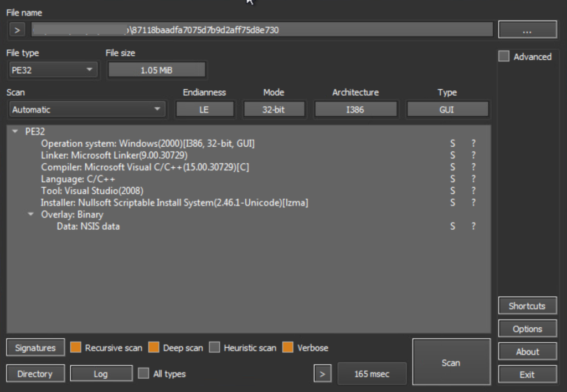This screenshot has height=392, width=567.
Task: Click the ? icon next to Language: C/C++
Action: click(x=474, y=179)
